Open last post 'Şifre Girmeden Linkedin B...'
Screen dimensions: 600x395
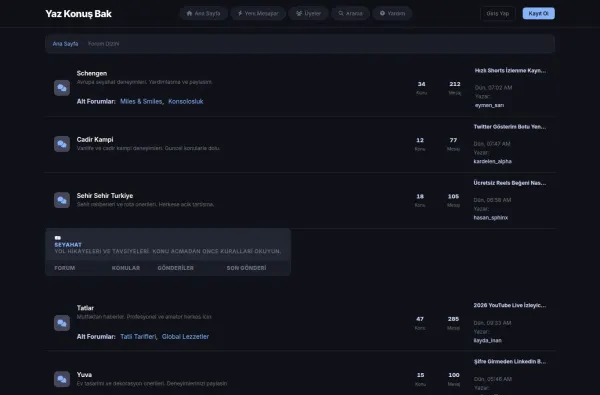(x=510, y=362)
